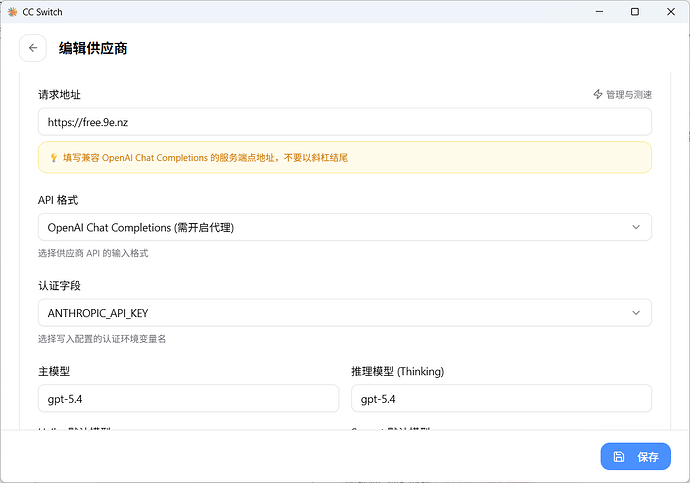The height and width of the screenshot is (483, 690).
Task: Minimize the CC Switch window
Action: coord(599,12)
